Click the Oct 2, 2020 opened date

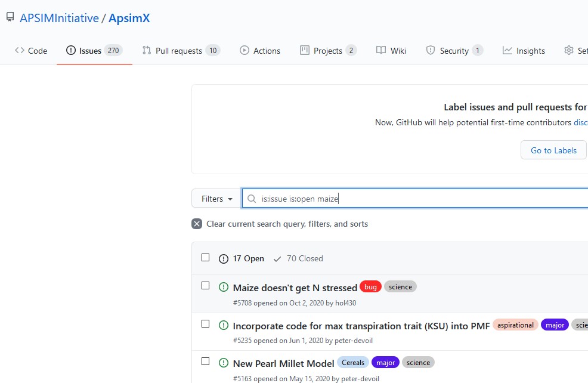(x=307, y=302)
